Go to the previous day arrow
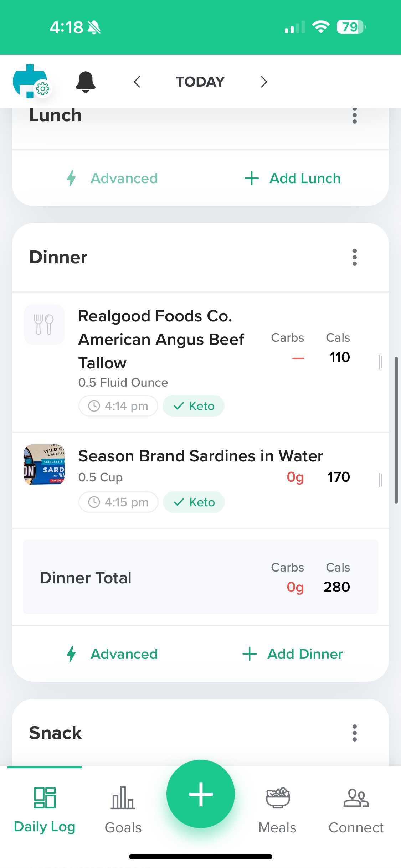Viewport: 401px width, 868px height. (137, 82)
